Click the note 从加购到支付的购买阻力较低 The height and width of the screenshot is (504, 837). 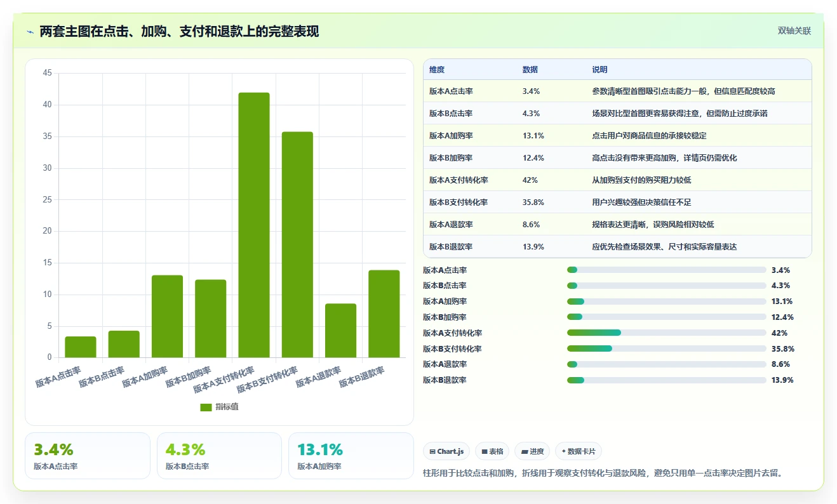(x=641, y=180)
